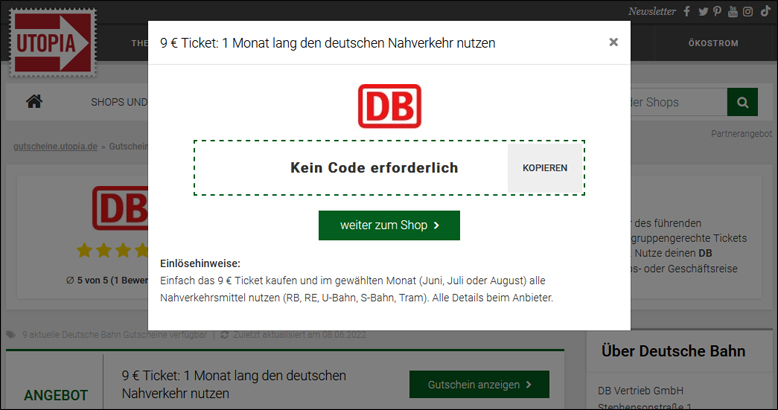Click the DB Vertrieb GmbH text
Viewport: 778px width, 410px height.
640,391
